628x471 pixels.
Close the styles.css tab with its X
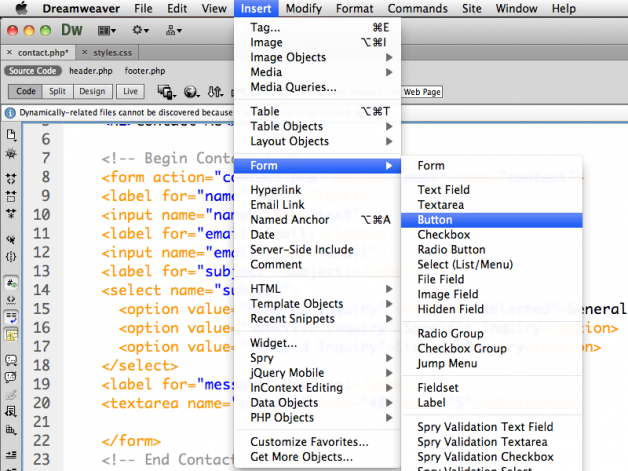85,52
